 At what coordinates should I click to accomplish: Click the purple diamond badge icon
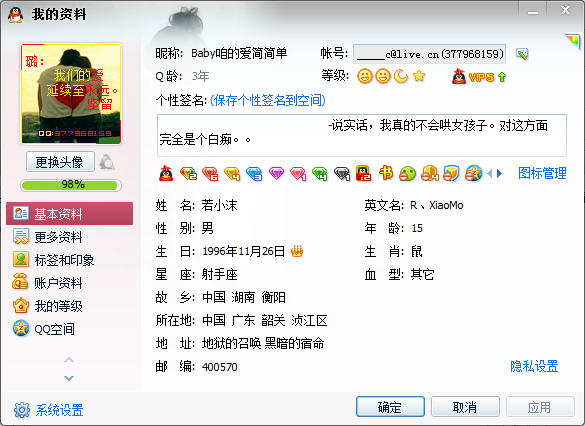coord(276,173)
